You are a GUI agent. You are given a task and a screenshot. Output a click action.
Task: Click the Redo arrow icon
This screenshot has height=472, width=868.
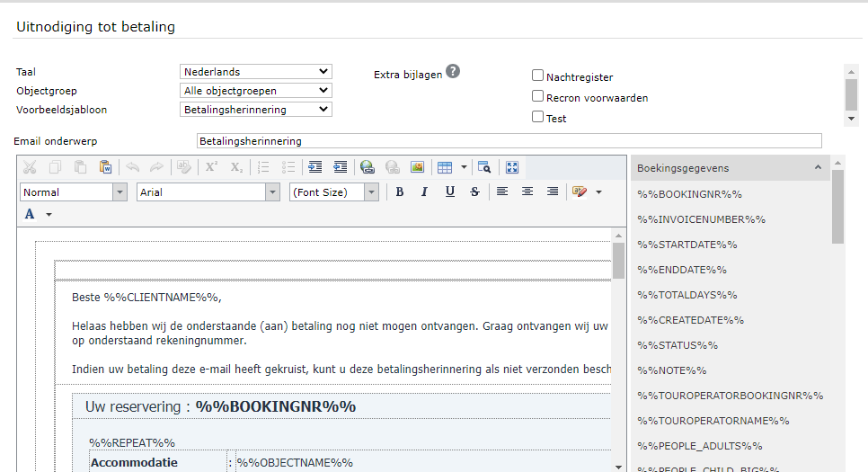157,167
